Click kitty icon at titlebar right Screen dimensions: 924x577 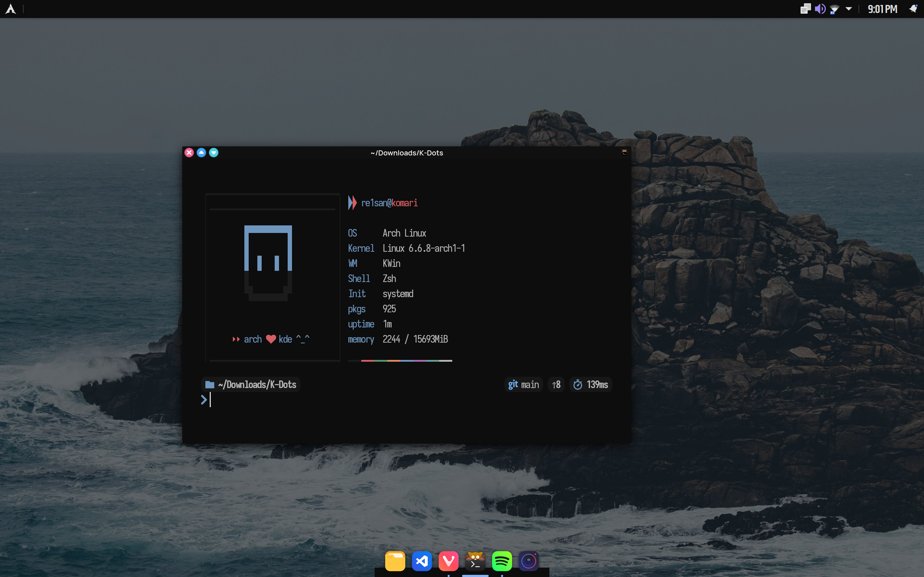click(x=624, y=153)
